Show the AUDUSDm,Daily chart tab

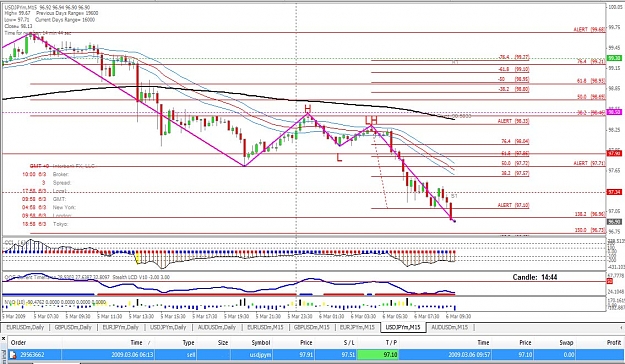point(216,327)
